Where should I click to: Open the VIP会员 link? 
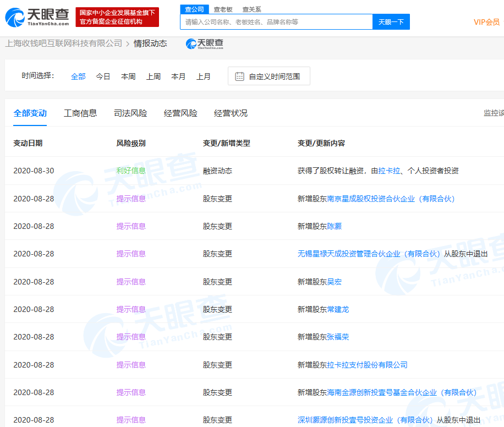coord(486,22)
